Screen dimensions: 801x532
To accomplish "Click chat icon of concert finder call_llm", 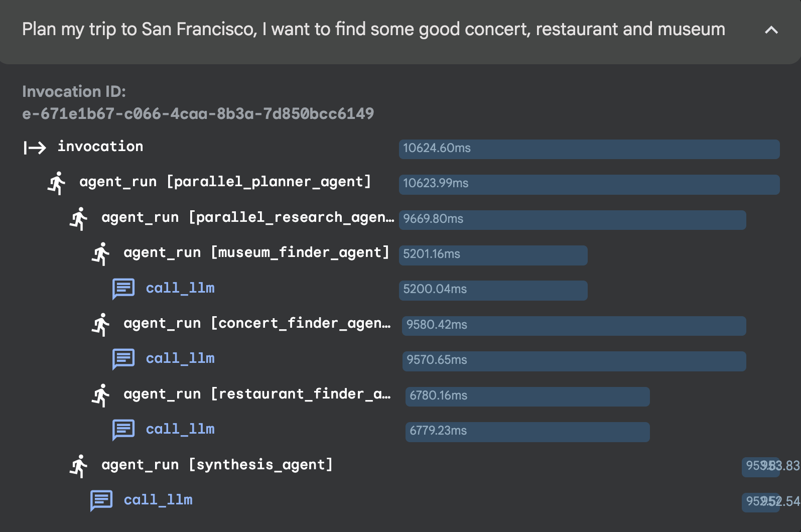I will click(123, 359).
